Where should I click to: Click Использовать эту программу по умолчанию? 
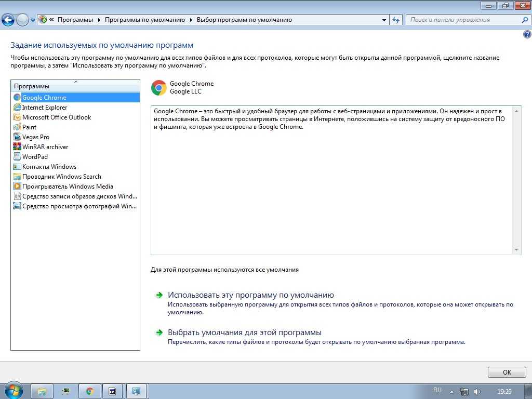click(250, 295)
